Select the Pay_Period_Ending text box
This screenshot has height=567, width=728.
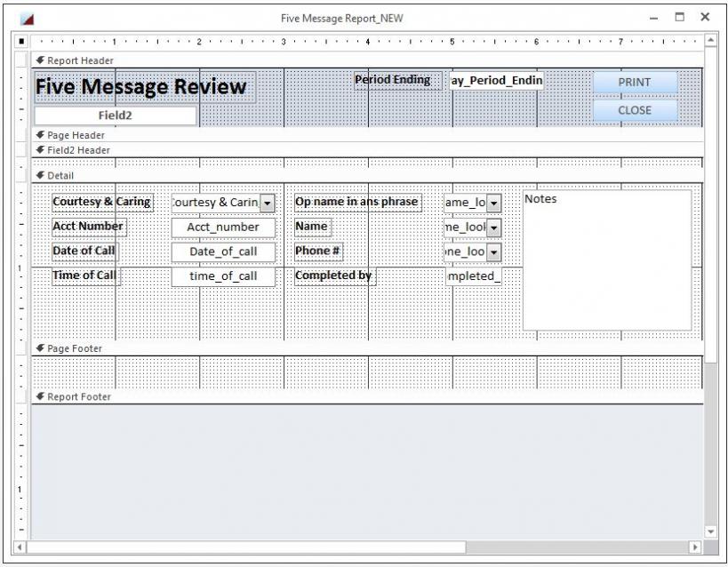pyautogui.click(x=496, y=81)
